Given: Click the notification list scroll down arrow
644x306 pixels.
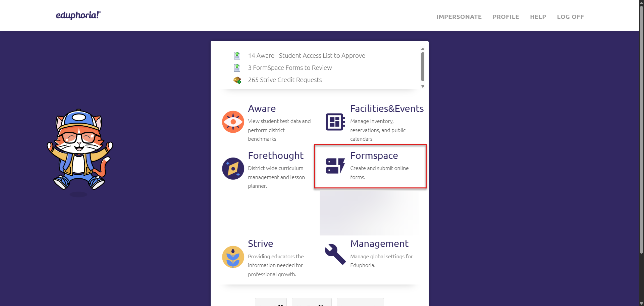Looking at the screenshot, I should click(x=423, y=87).
